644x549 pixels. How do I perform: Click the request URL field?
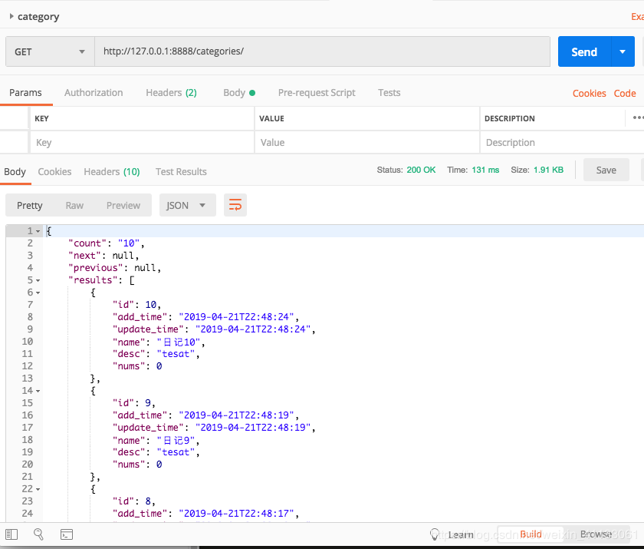pyautogui.click(x=322, y=52)
